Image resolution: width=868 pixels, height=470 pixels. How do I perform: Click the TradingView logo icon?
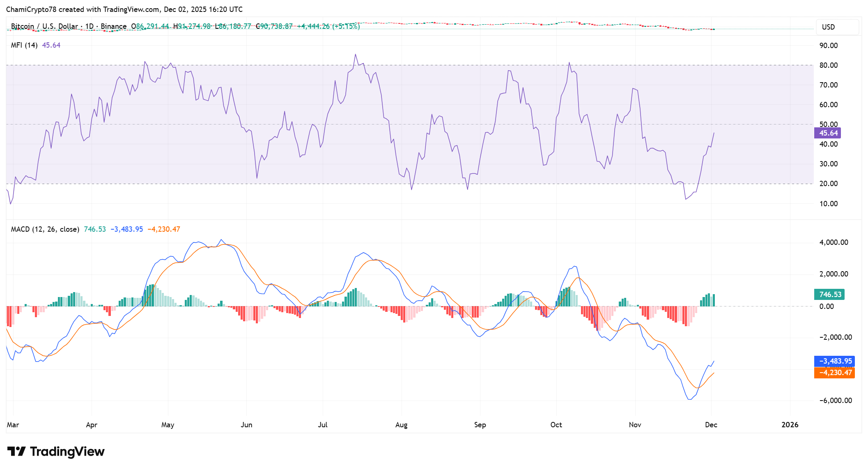point(16,452)
